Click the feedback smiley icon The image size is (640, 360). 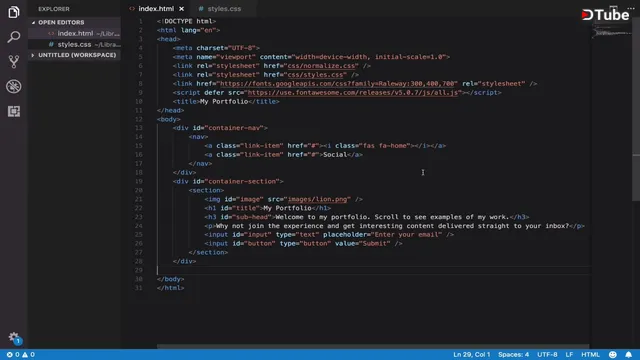tap(613, 355)
